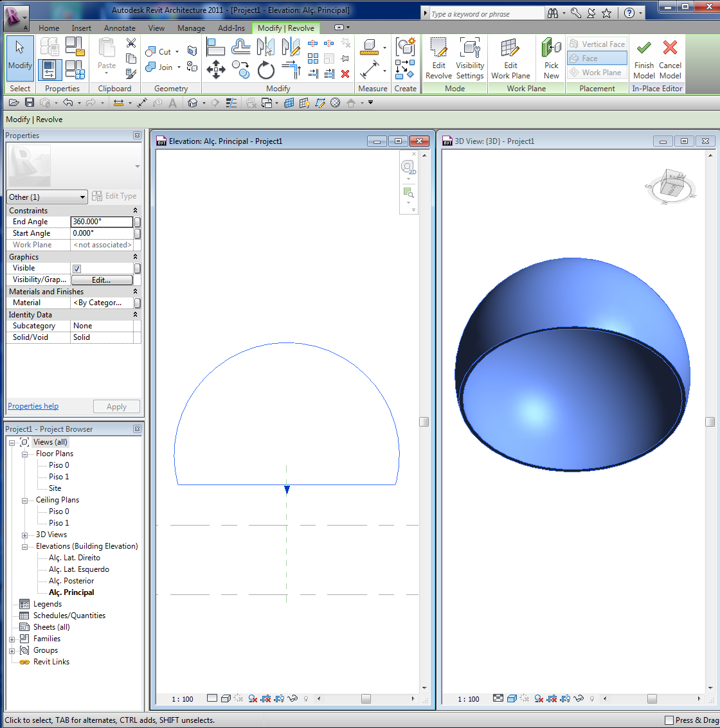Toggle the Visible graphics checkbox

pos(76,268)
